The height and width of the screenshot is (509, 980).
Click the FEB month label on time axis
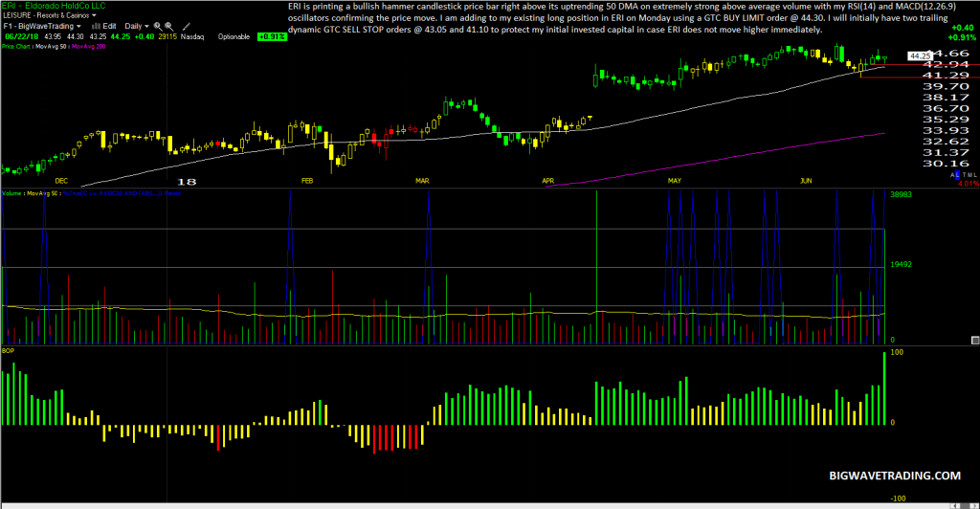307,181
